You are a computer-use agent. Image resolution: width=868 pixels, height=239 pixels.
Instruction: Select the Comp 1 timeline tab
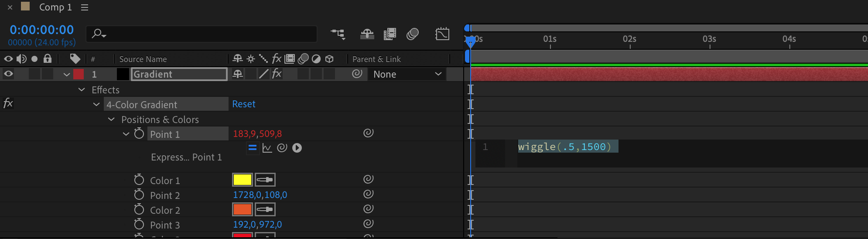point(55,7)
